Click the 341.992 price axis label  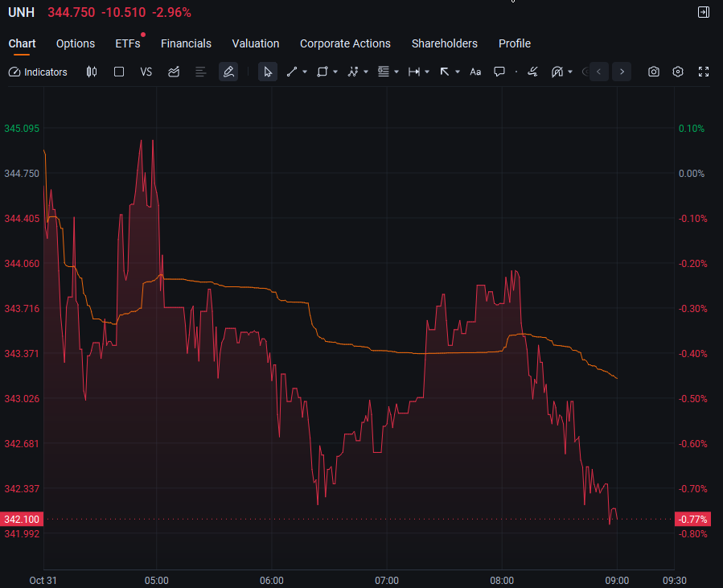[x=22, y=534]
